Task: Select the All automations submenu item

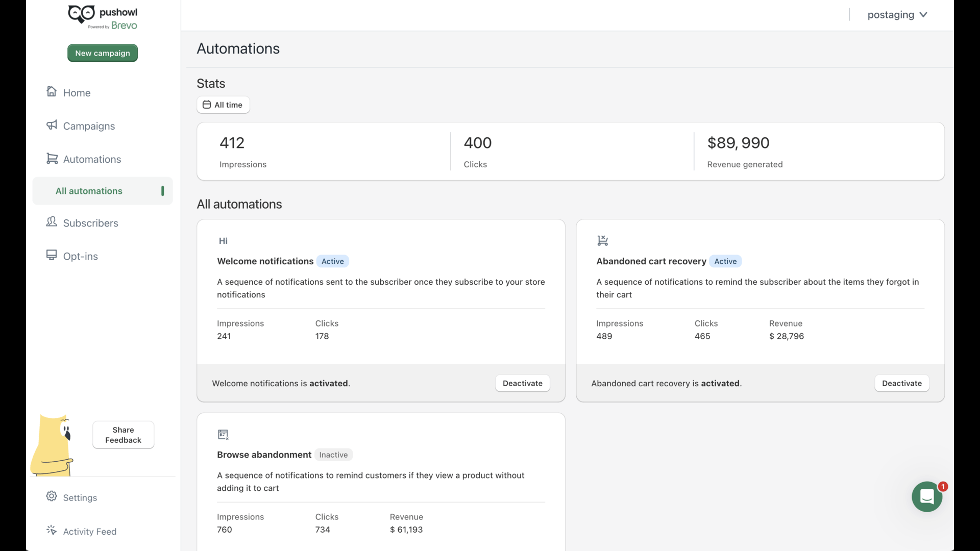Action: tap(89, 191)
